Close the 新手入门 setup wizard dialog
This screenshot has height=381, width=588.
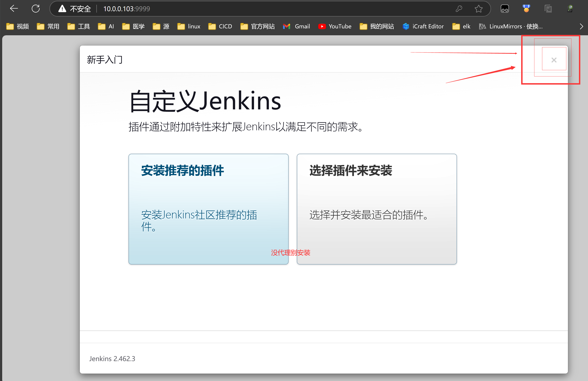pyautogui.click(x=554, y=60)
